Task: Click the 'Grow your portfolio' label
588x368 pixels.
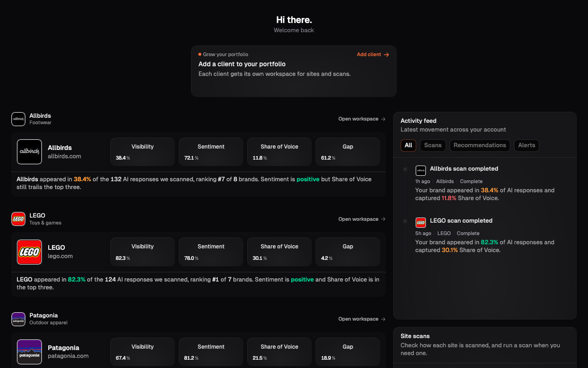Action: click(226, 54)
